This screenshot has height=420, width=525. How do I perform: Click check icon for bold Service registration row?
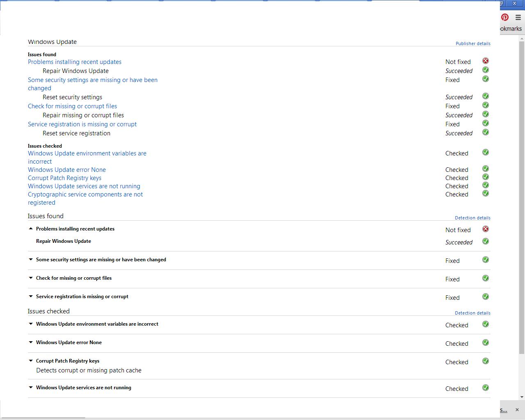click(486, 297)
